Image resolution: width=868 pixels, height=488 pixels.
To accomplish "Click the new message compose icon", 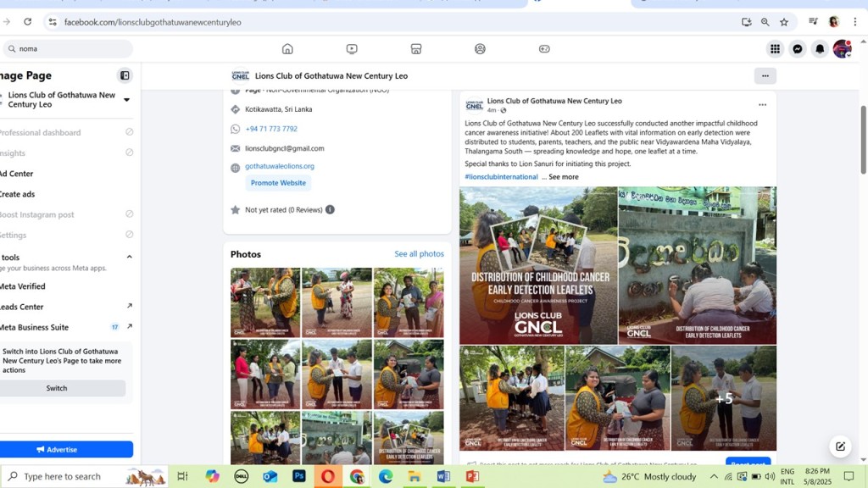I will [x=840, y=446].
